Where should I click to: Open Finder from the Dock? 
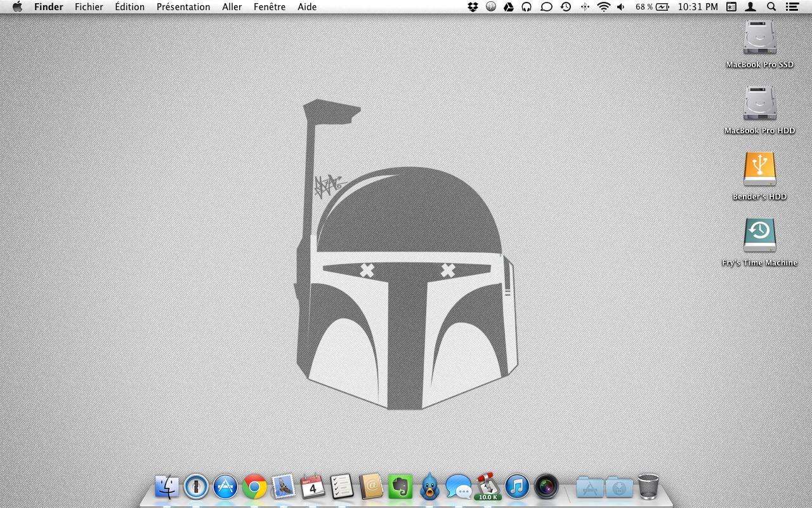click(167, 487)
